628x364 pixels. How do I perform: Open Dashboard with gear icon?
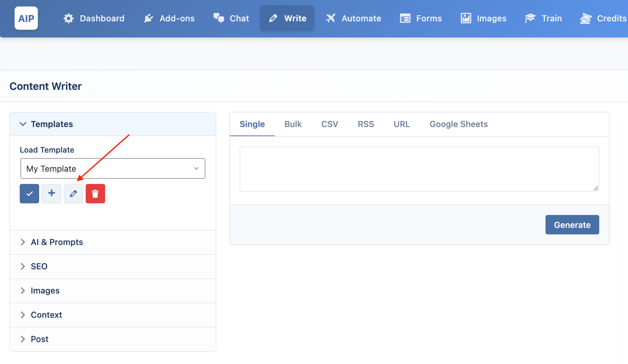(94, 18)
